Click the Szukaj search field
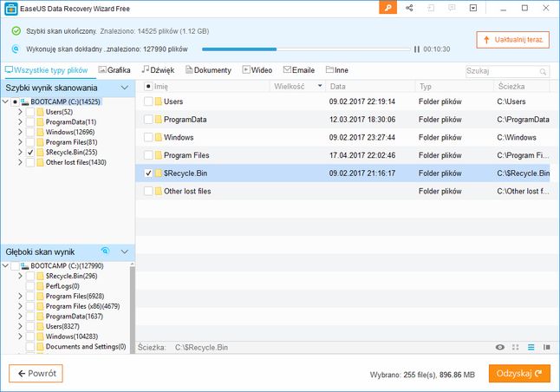The width and height of the screenshot is (560, 392). click(502, 71)
